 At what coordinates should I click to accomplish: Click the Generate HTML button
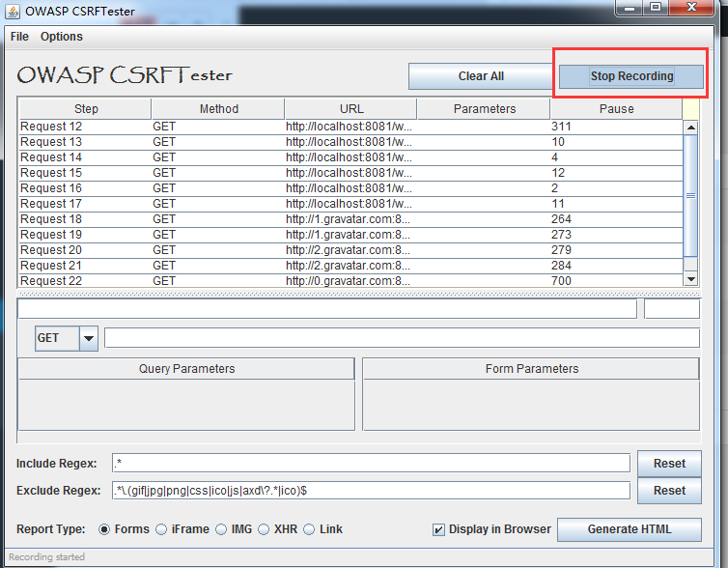click(630, 529)
